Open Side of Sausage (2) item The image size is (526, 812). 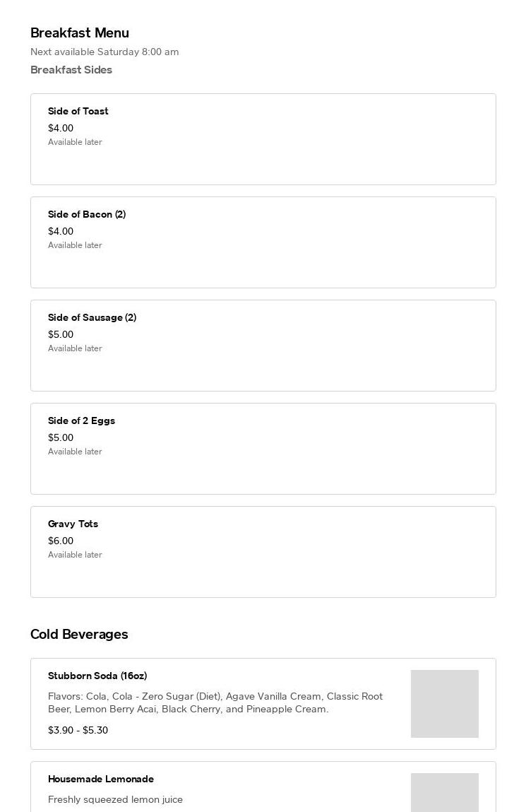click(263, 346)
